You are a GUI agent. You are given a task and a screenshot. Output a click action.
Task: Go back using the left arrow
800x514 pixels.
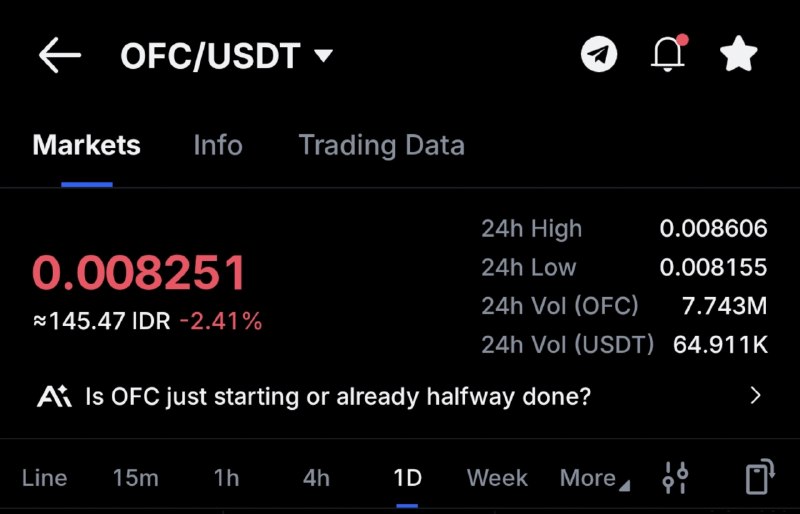[x=60, y=55]
